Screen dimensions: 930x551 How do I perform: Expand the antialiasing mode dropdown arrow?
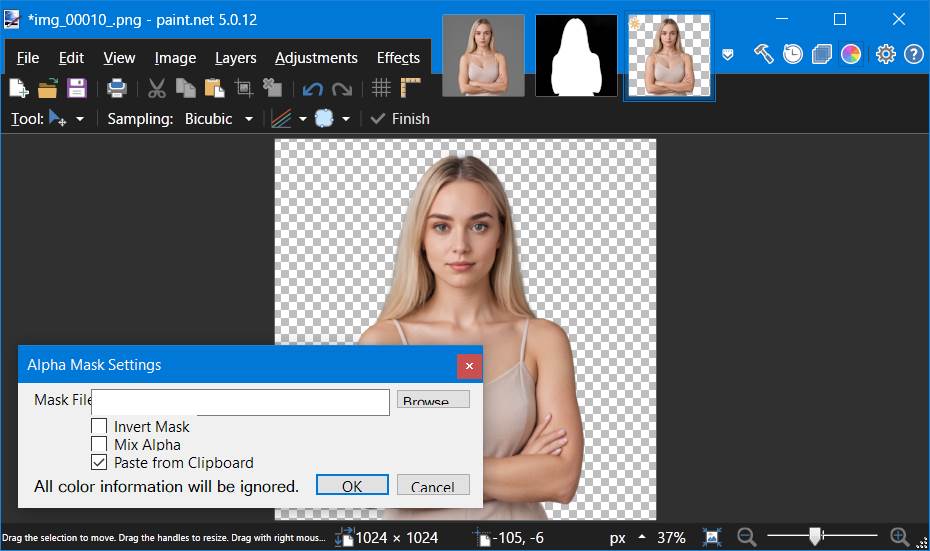coord(302,119)
